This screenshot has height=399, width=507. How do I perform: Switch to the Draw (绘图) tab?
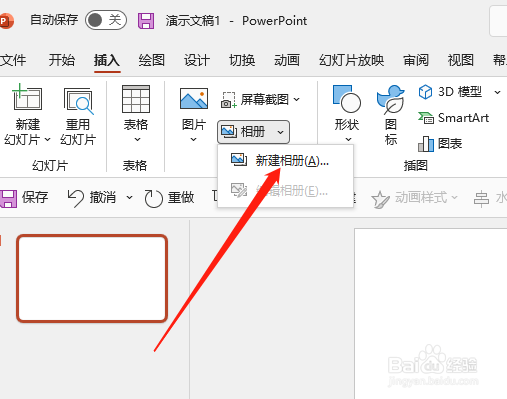pos(152,60)
